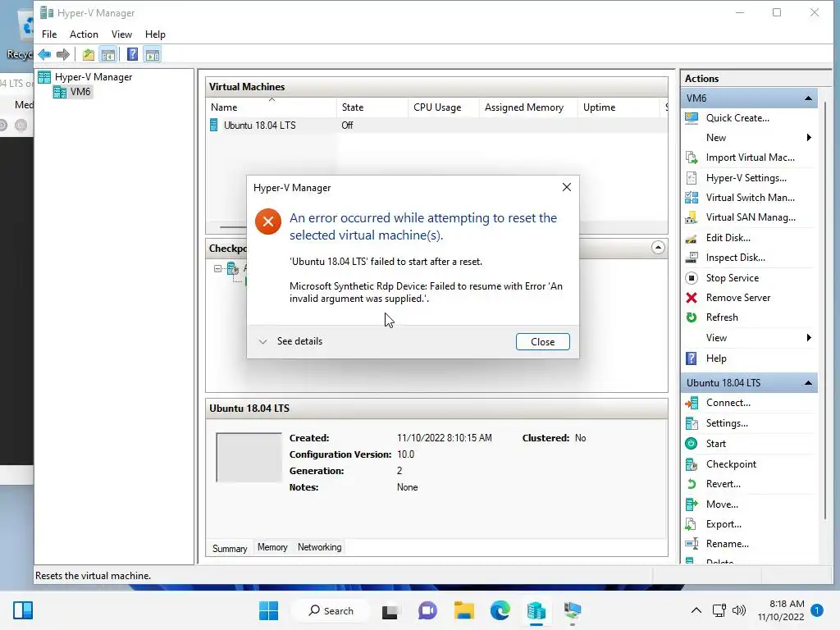Click the Connect icon for Ubuntu VM

pos(692,403)
